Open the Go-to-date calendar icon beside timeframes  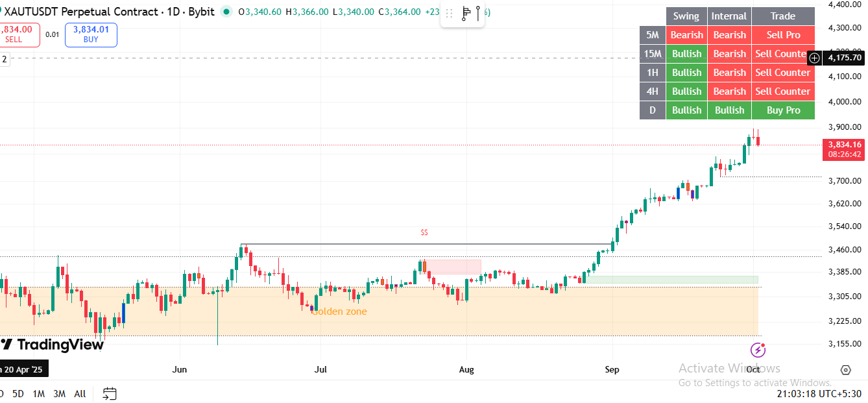tap(109, 393)
